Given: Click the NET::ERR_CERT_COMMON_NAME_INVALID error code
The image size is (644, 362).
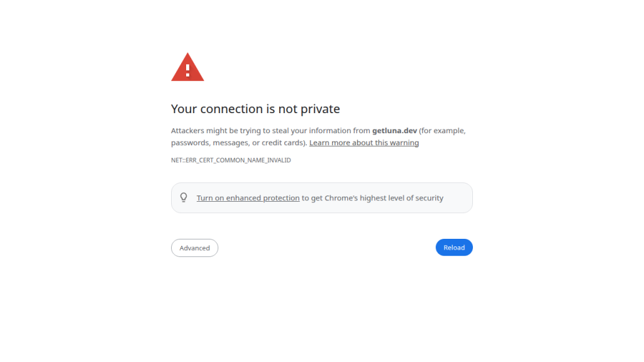Looking at the screenshot, I should (x=231, y=160).
